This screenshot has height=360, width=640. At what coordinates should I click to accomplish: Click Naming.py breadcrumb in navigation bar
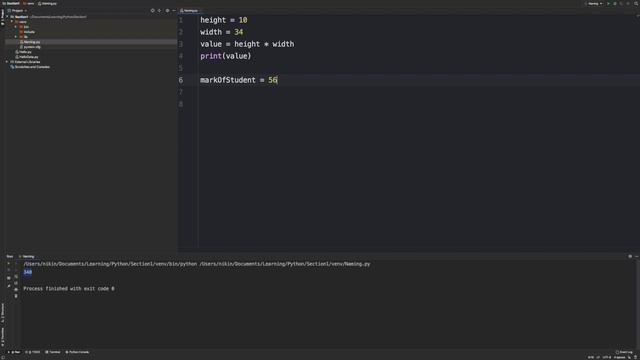click(x=48, y=3)
